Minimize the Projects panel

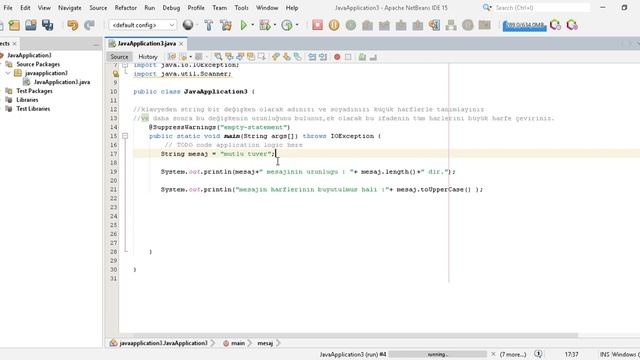coord(96,44)
